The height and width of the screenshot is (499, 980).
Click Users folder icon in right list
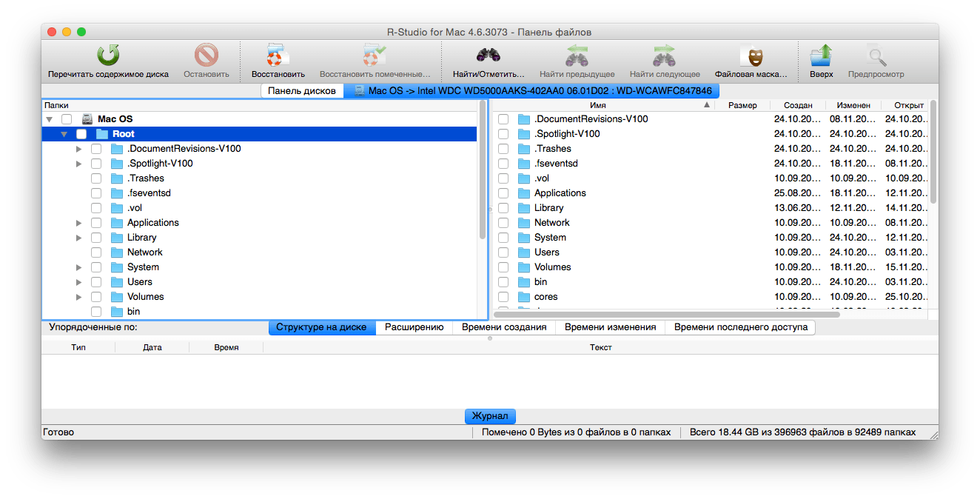point(525,252)
